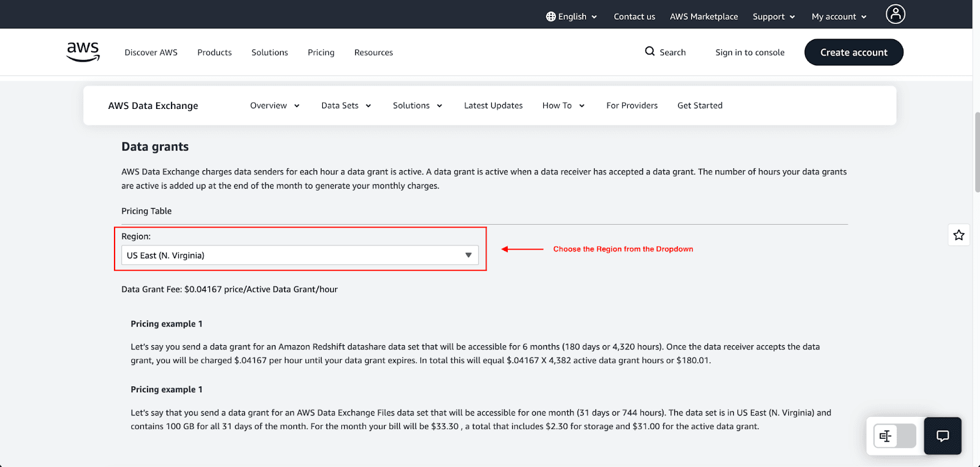Open the Region dropdown US East (N. Virginia)
The width and height of the screenshot is (980, 467).
click(300, 255)
